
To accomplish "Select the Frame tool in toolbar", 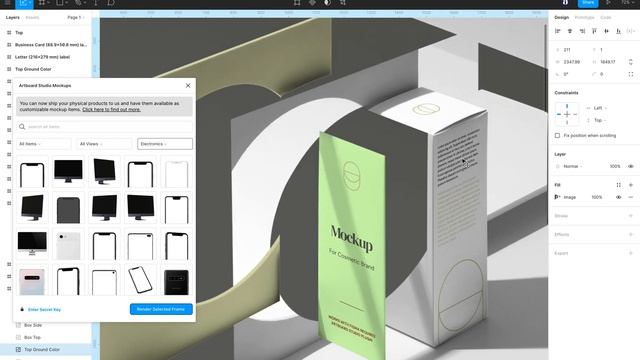I will click(x=42, y=3).
